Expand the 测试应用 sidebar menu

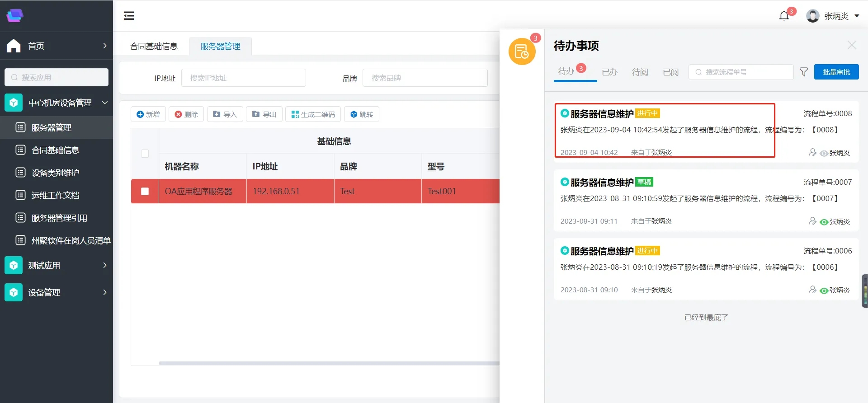click(57, 266)
